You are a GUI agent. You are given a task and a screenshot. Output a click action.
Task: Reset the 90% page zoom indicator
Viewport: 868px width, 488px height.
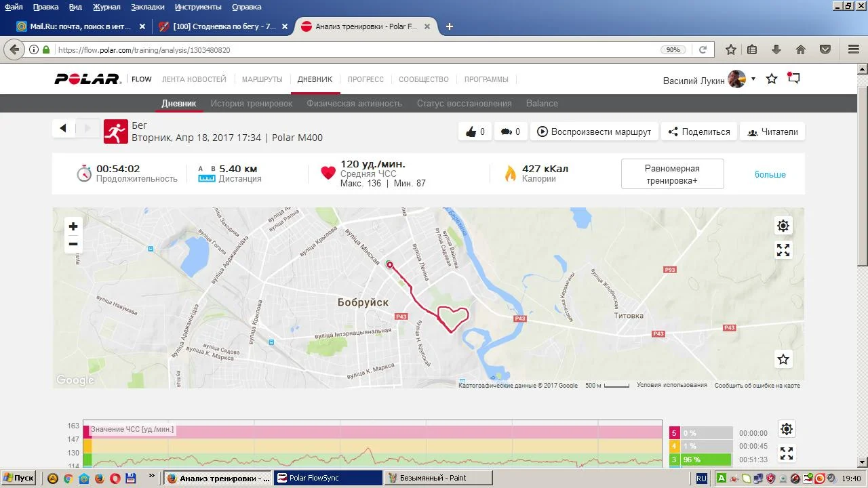click(673, 49)
